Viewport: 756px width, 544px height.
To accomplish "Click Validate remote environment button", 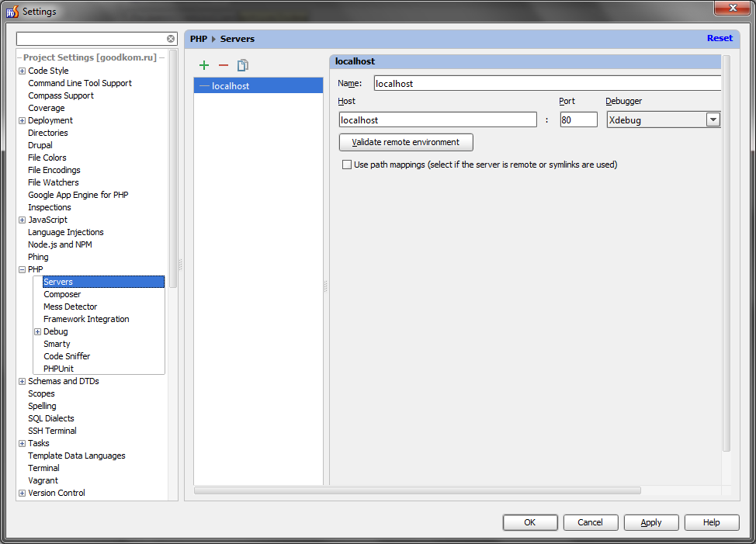I will 406,142.
